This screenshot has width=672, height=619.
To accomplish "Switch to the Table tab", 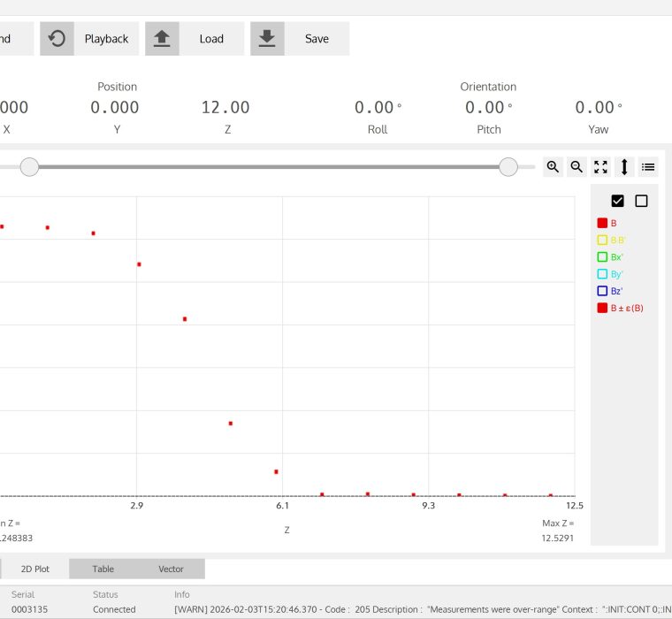I will click(x=103, y=569).
